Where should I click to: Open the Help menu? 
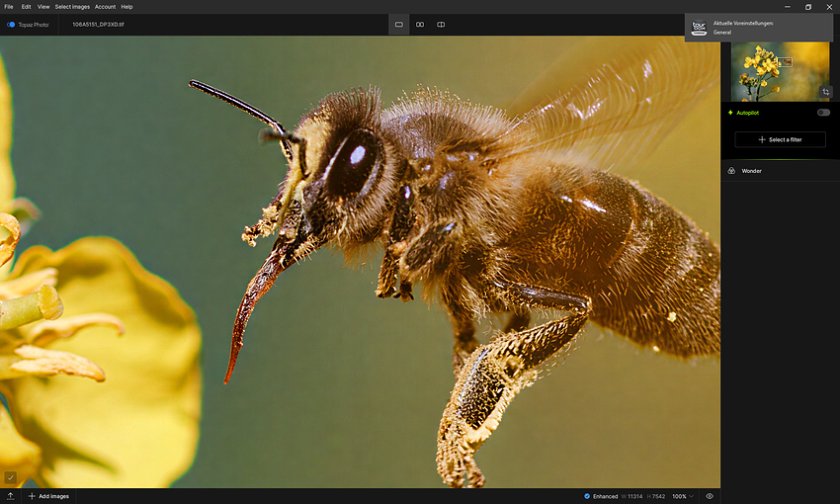coord(126,7)
